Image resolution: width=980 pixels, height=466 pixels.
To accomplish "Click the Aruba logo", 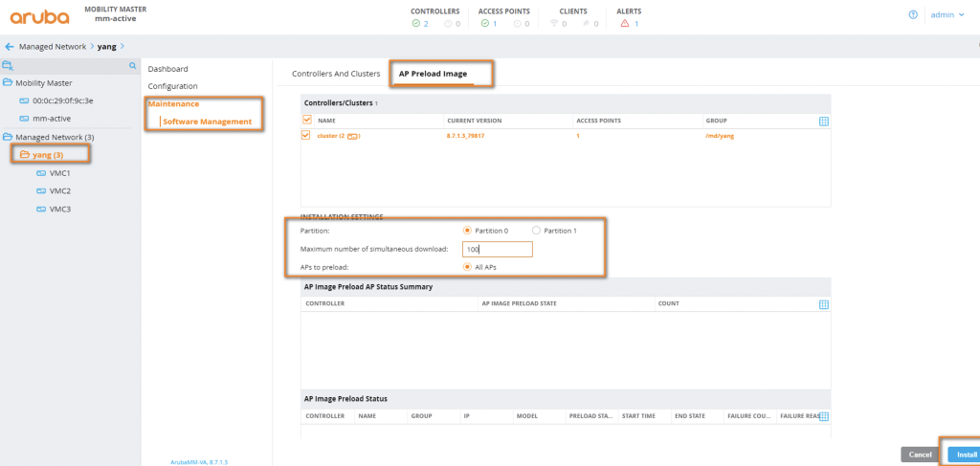I will (x=39, y=16).
